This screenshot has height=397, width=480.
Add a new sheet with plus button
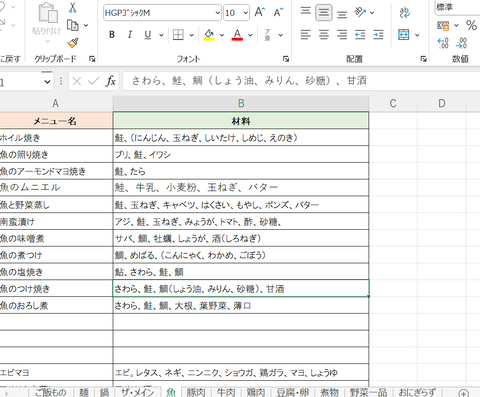pos(463,393)
